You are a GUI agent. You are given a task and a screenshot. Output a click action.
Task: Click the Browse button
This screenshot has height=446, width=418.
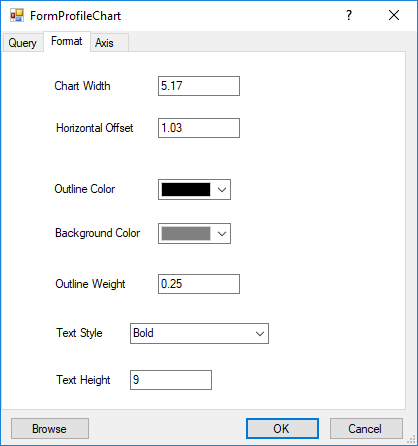(50, 429)
